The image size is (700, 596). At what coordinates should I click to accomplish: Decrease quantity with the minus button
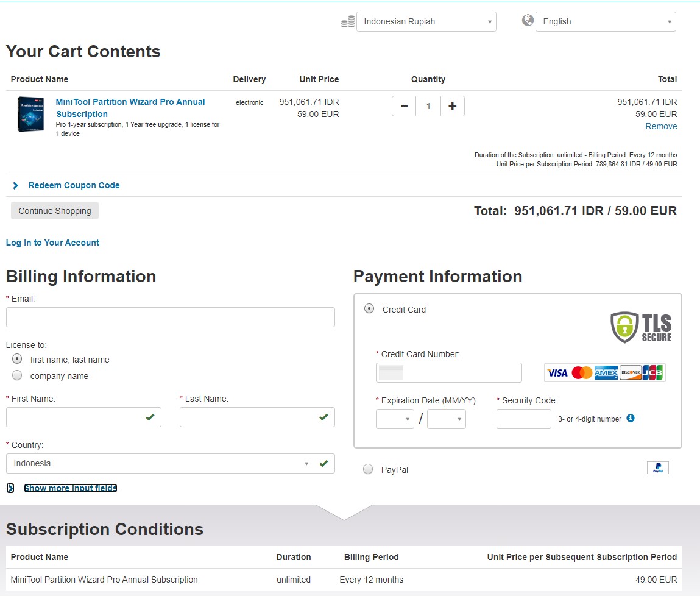[x=404, y=106]
